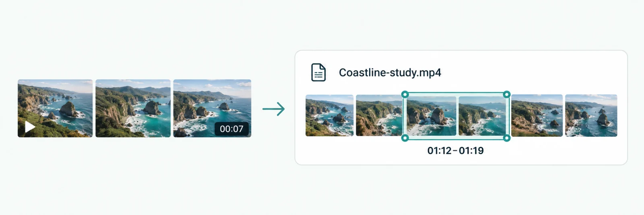This screenshot has height=215, width=644.
Task: Choose the left frame inside the selected range
Action: point(431,116)
